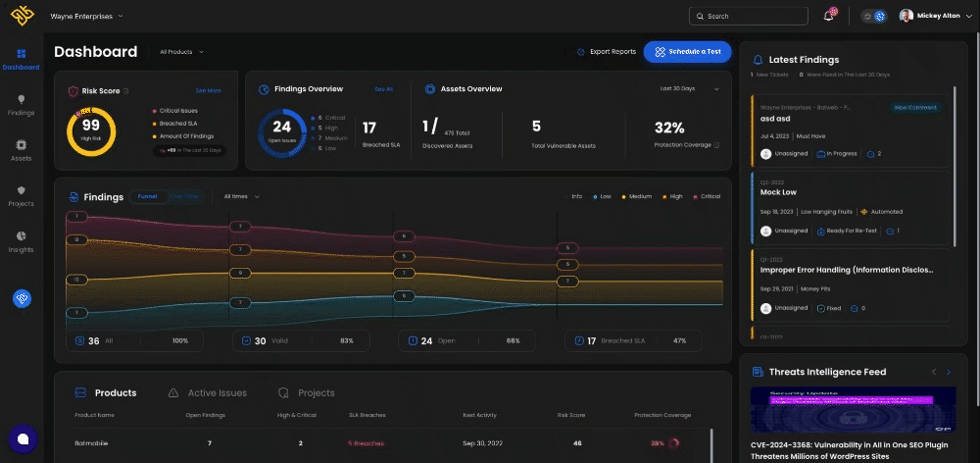Image resolution: width=980 pixels, height=463 pixels.
Task: Click the company logo at top left
Action: (x=22, y=17)
